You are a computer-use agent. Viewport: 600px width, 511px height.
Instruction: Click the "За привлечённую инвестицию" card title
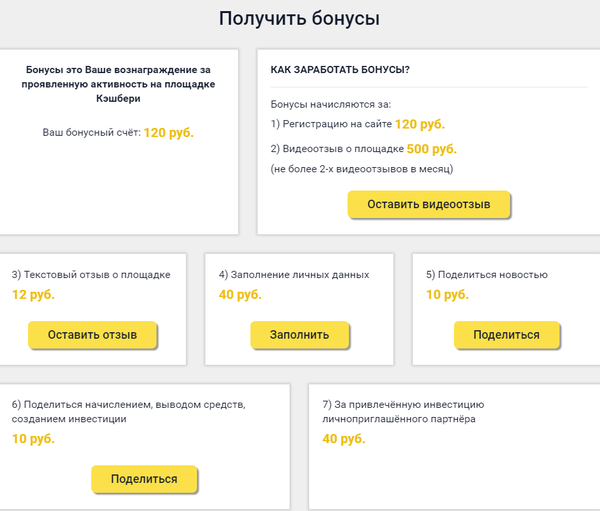[404, 404]
